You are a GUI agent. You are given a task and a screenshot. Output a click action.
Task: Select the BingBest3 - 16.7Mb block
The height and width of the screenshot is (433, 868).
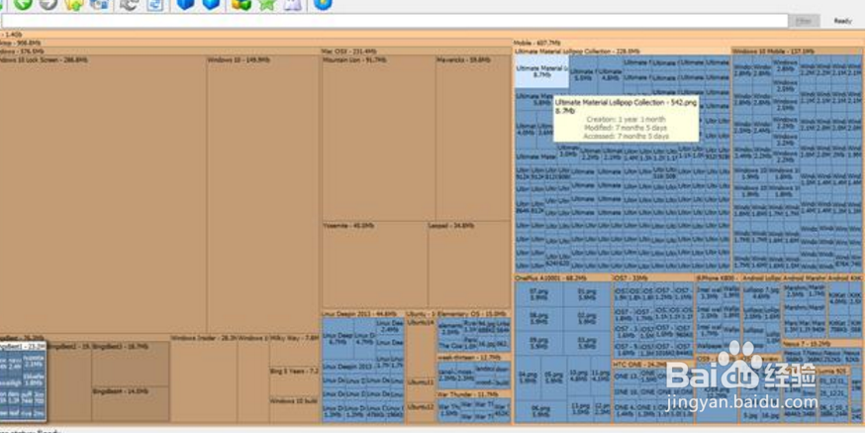click(x=131, y=365)
